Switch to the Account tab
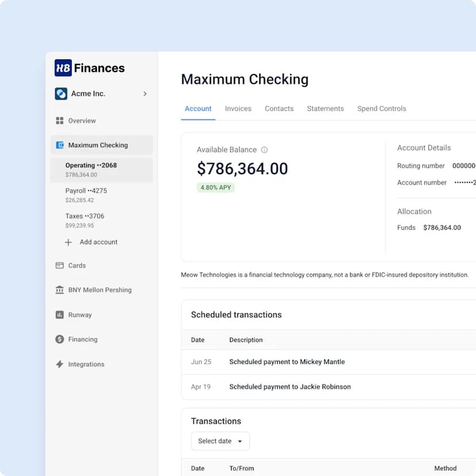476x476 pixels. [x=198, y=109]
